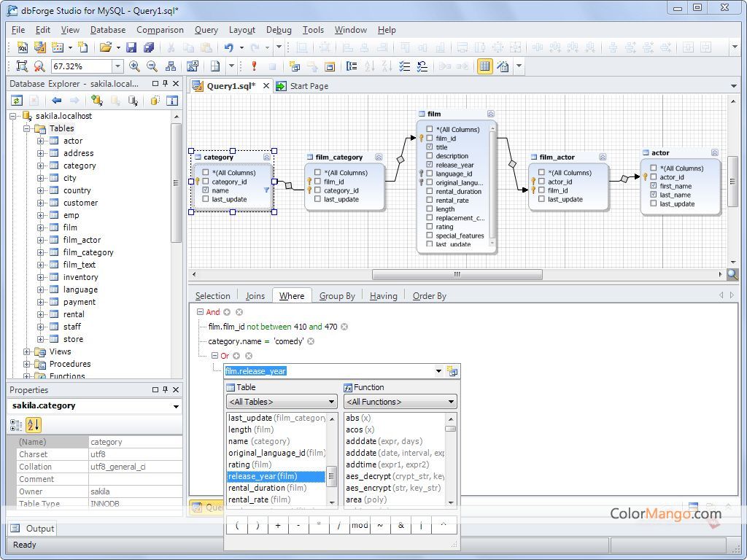The height and width of the screenshot is (560, 747).
Task: Click the Save All icon
Action: pyautogui.click(x=149, y=47)
